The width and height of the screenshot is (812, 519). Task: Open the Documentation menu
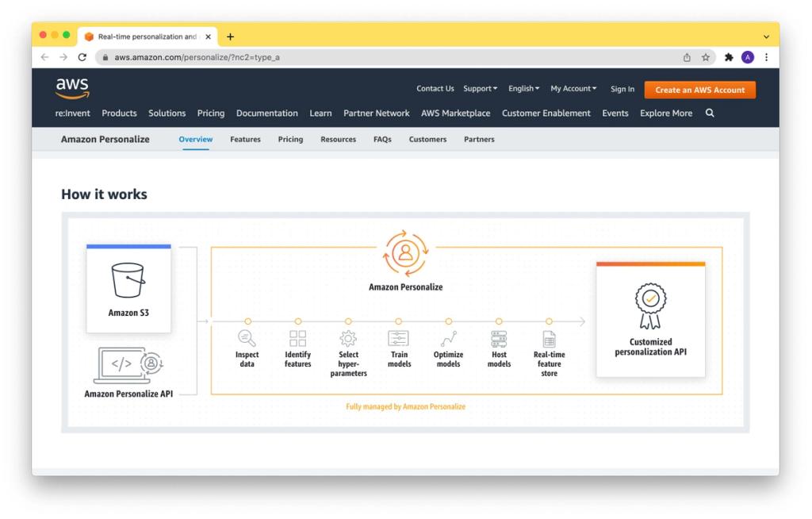coord(266,113)
